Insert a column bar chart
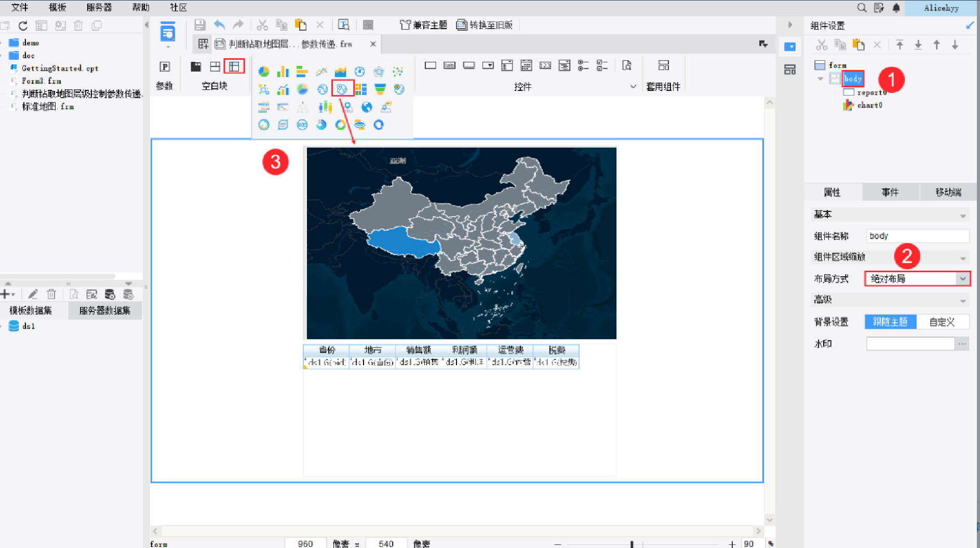The image size is (980, 548). coord(283,72)
